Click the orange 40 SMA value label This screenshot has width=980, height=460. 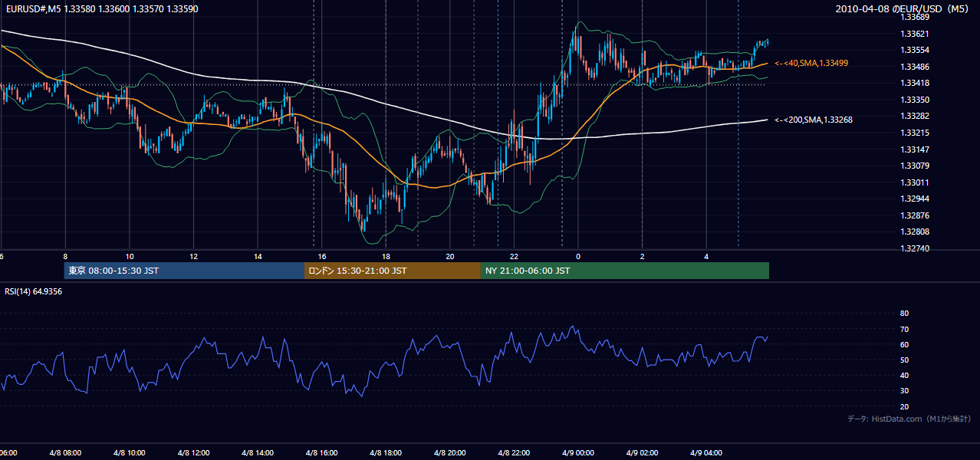click(811, 63)
